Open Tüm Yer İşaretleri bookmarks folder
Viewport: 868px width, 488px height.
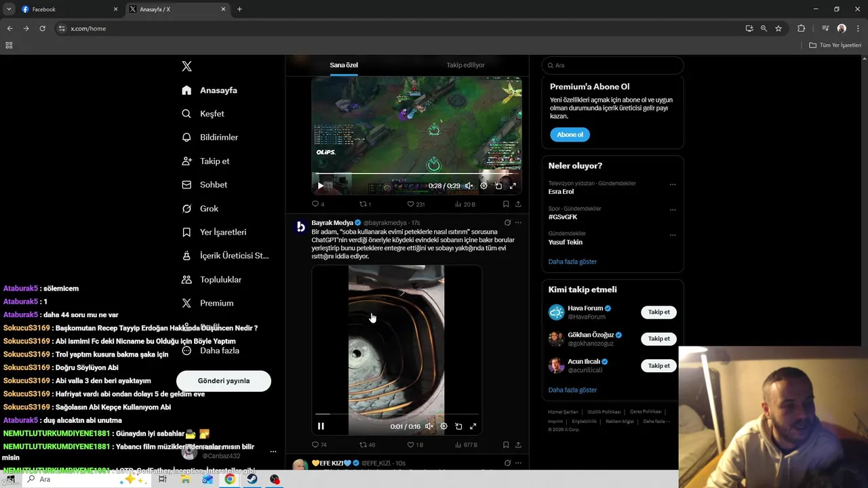point(835,45)
